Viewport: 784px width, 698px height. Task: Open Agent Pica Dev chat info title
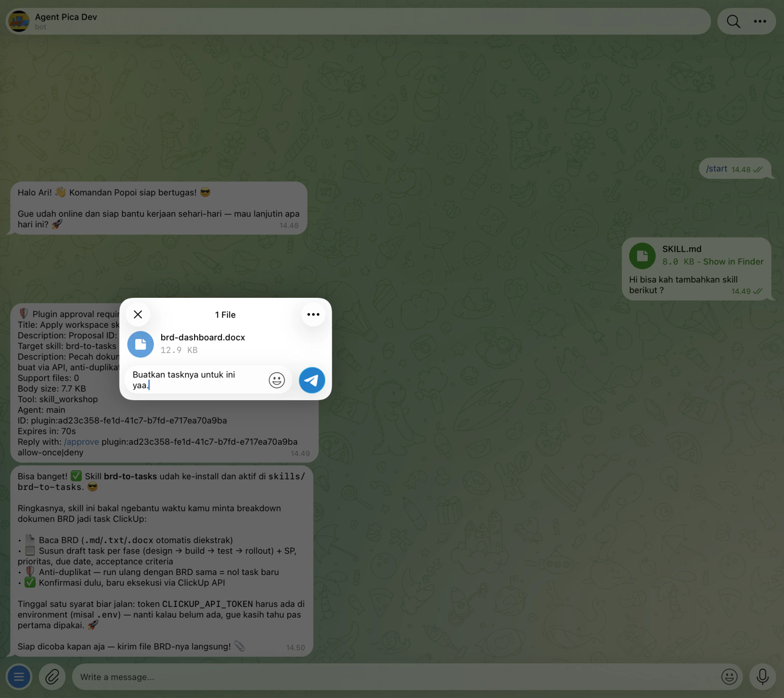pyautogui.click(x=66, y=17)
